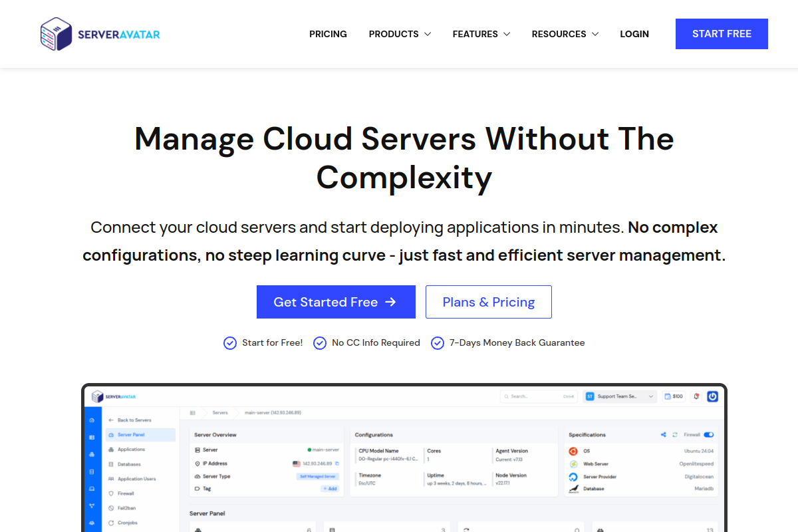Click the main-server (142.93.246.89) breadcrumb
The height and width of the screenshot is (532, 798).
pos(273,413)
